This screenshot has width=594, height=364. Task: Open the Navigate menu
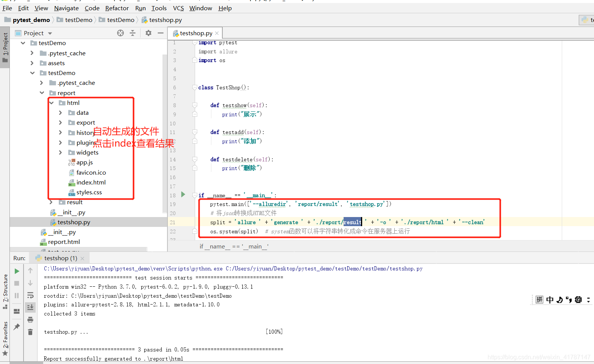[66, 8]
